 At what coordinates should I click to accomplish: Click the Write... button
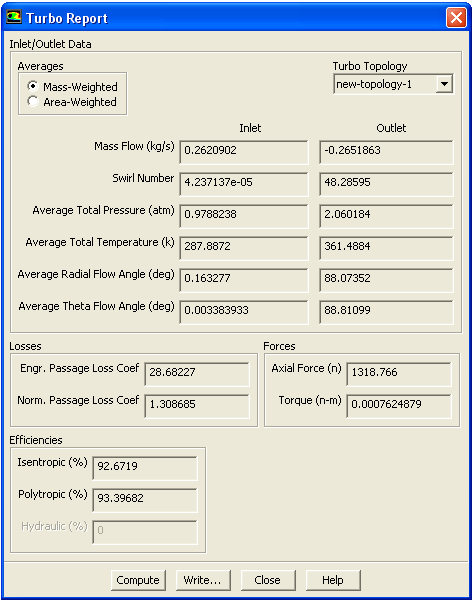click(x=203, y=580)
